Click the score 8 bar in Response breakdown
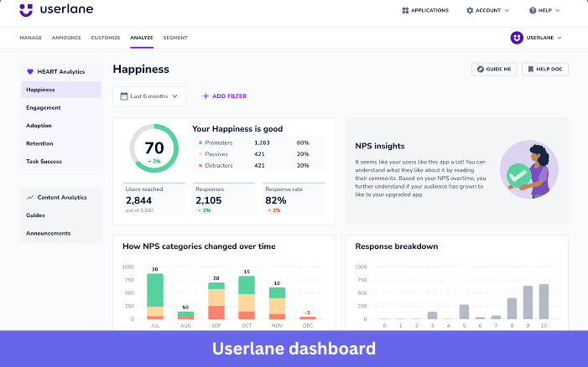The image size is (588, 367). coord(512,308)
